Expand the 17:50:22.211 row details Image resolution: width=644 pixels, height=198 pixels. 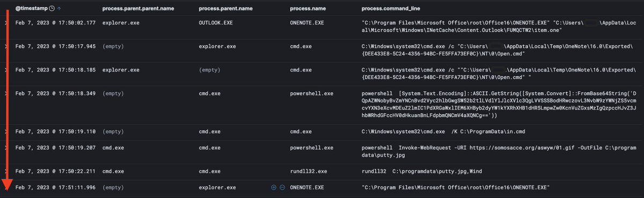6,172
